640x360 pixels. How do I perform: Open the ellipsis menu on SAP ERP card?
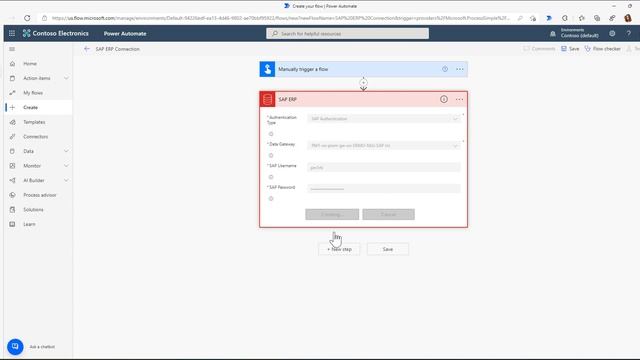459,99
